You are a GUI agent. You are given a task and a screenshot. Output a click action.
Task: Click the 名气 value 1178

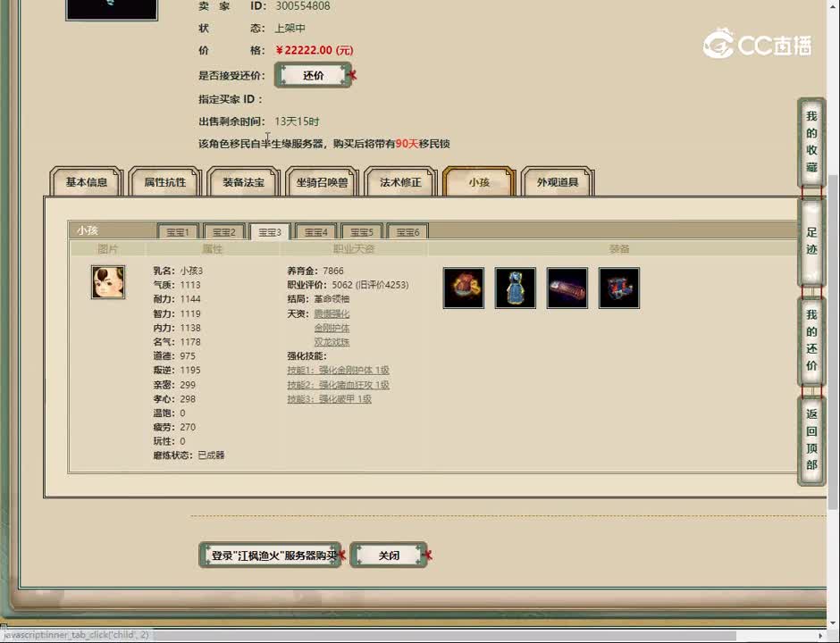[190, 341]
